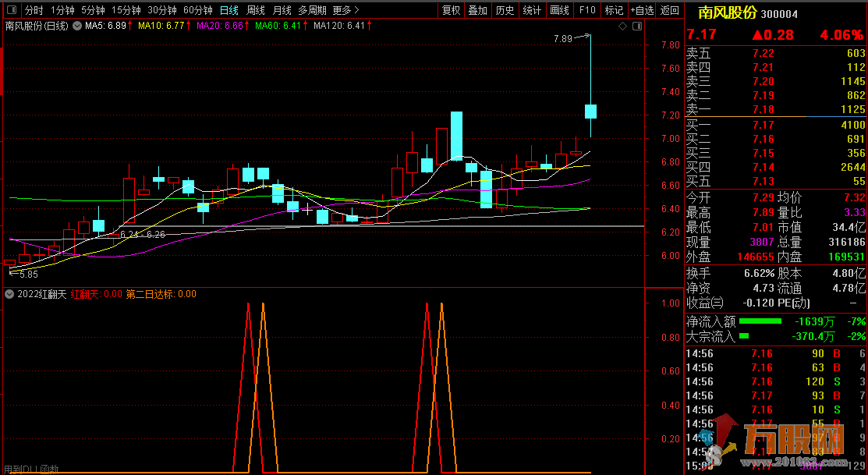Expand the 更多 periods menu
This screenshot has height=475, width=868.
coord(346,10)
